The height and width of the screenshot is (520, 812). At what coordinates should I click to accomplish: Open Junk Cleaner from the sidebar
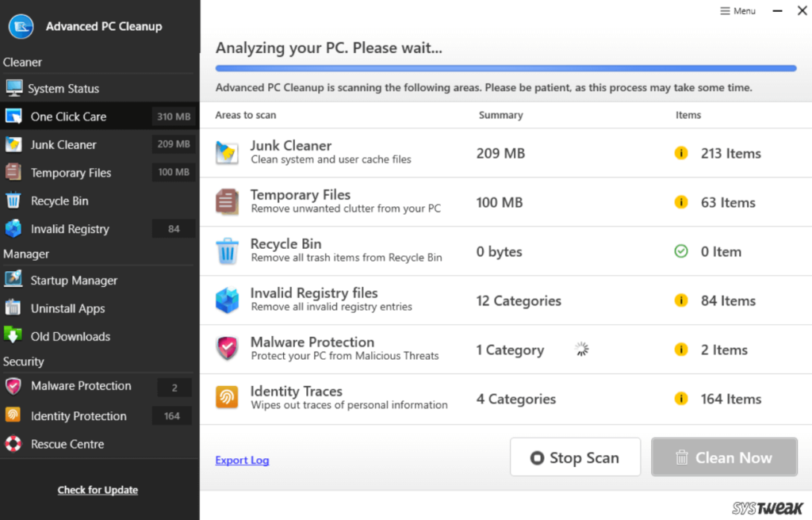pyautogui.click(x=99, y=144)
